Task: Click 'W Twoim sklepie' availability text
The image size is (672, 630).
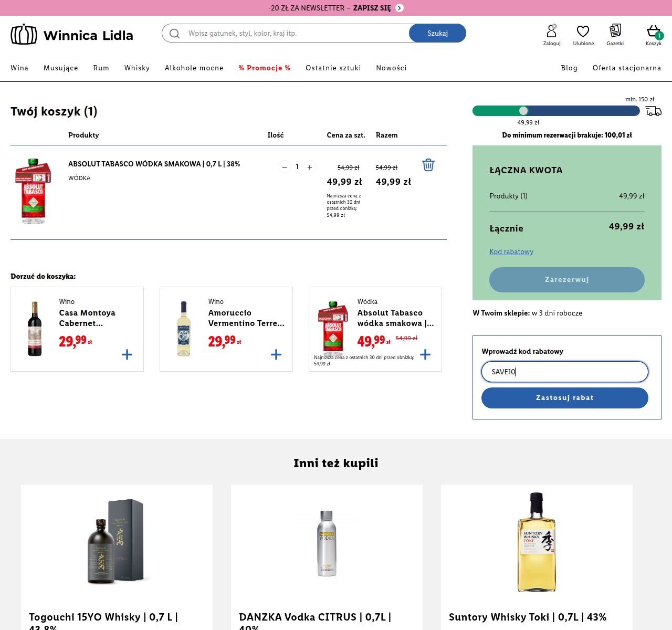Action: pos(528,313)
